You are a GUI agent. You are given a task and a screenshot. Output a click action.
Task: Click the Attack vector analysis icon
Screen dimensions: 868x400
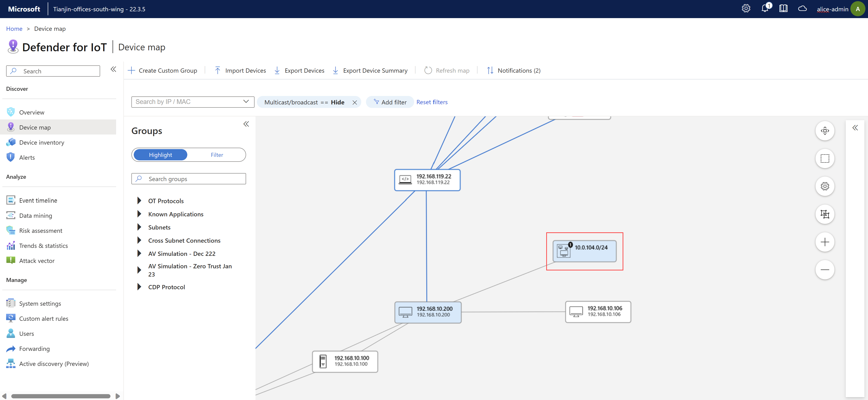tap(11, 260)
